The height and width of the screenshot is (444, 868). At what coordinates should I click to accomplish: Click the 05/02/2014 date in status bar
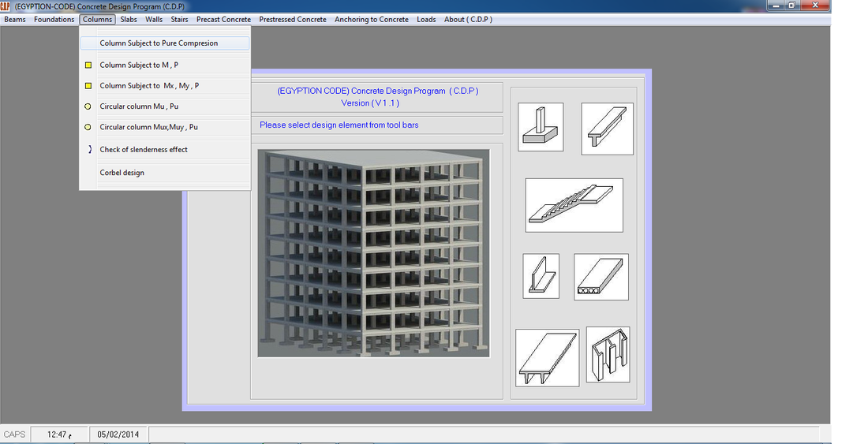pos(118,434)
